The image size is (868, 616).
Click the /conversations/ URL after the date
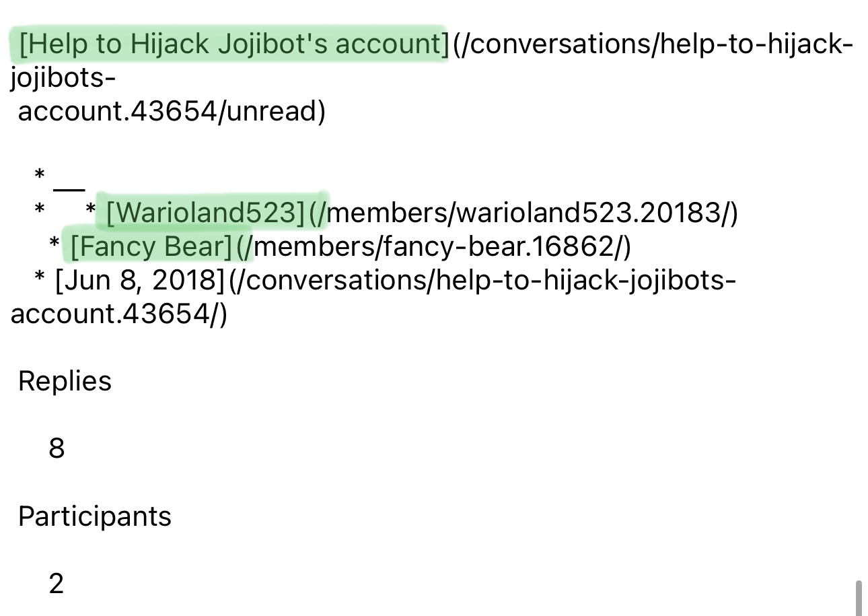481,281
